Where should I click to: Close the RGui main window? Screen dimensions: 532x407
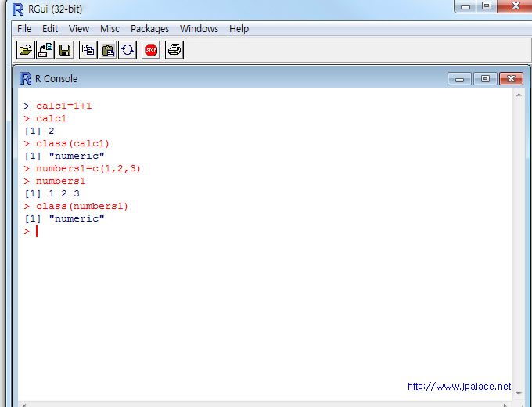pos(515,6)
